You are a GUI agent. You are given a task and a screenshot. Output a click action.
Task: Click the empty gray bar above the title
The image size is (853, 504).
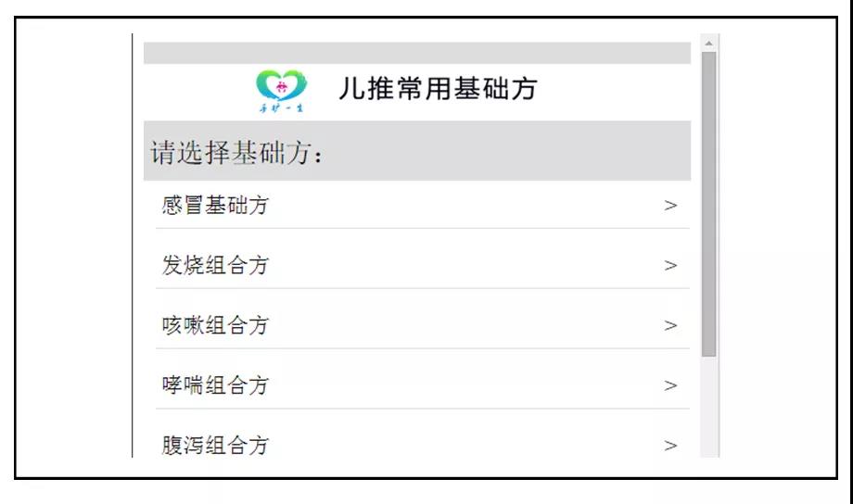click(417, 54)
